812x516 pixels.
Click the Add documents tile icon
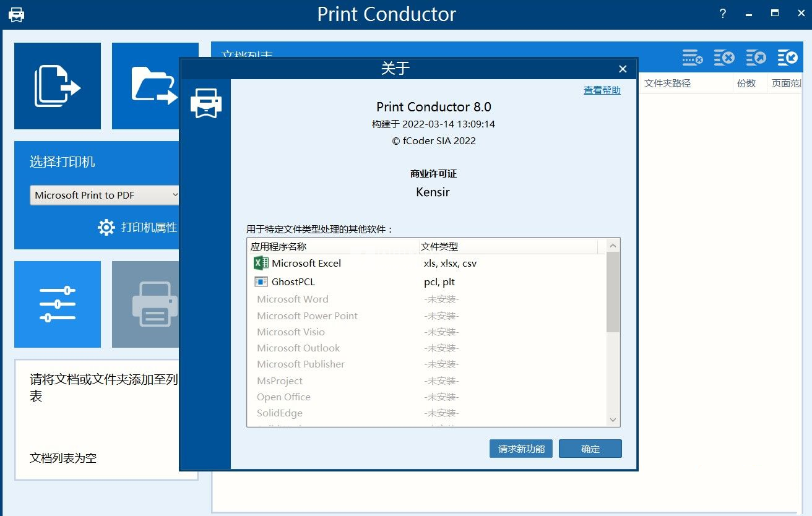(58, 86)
